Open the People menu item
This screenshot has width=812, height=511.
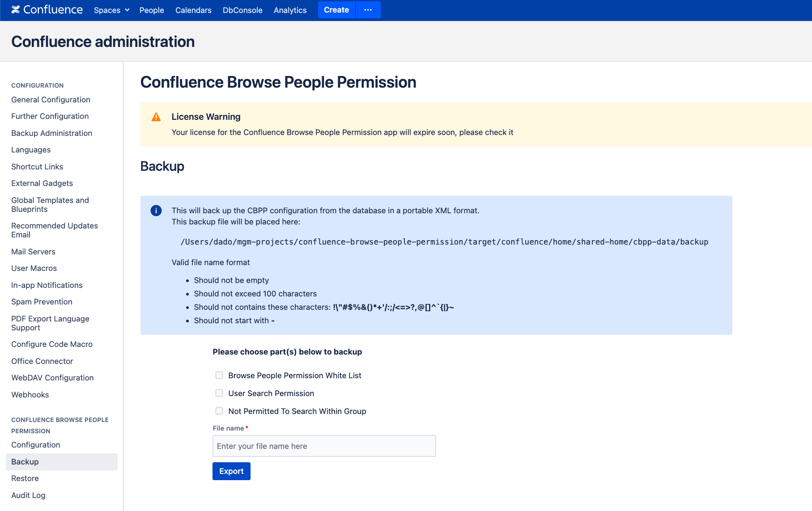(x=152, y=10)
